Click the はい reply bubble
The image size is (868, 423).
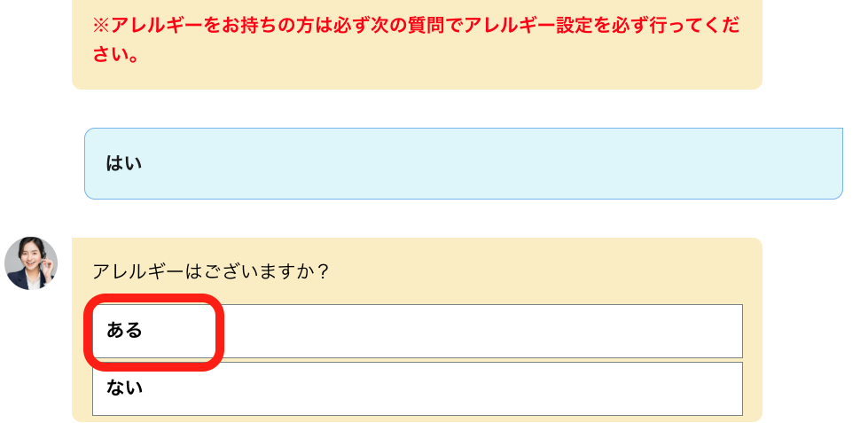click(x=463, y=164)
